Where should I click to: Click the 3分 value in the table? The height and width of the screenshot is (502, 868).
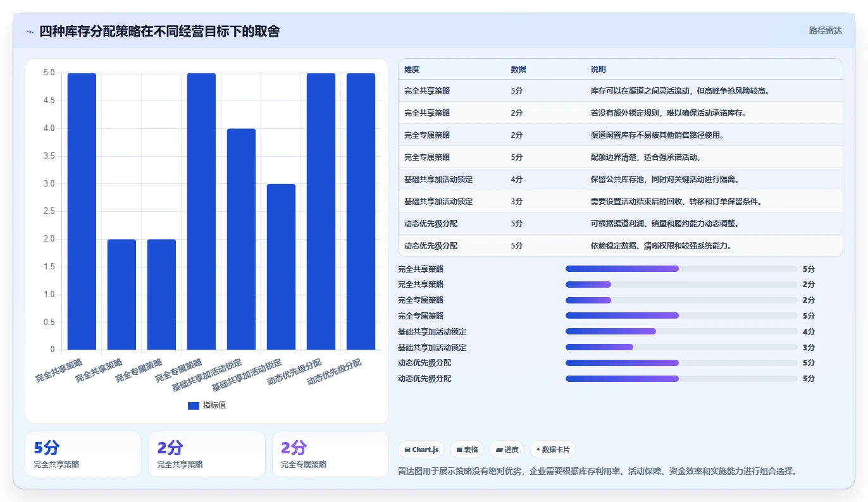516,202
